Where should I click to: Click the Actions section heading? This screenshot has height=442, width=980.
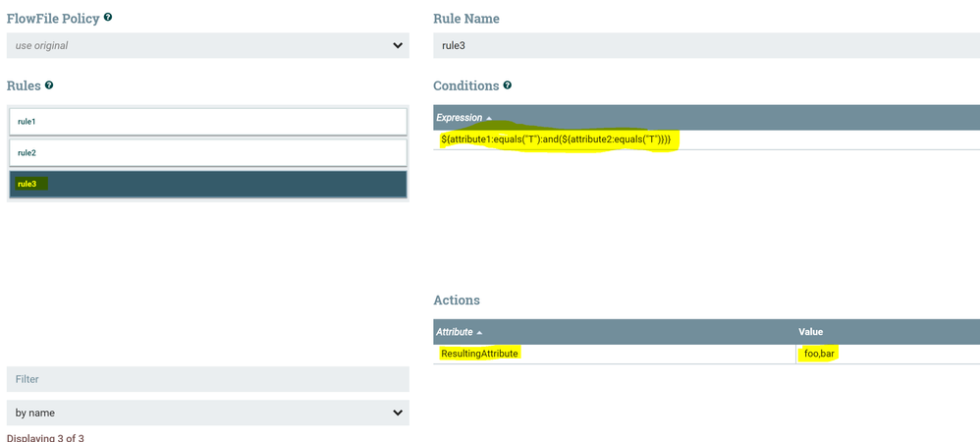tap(457, 300)
